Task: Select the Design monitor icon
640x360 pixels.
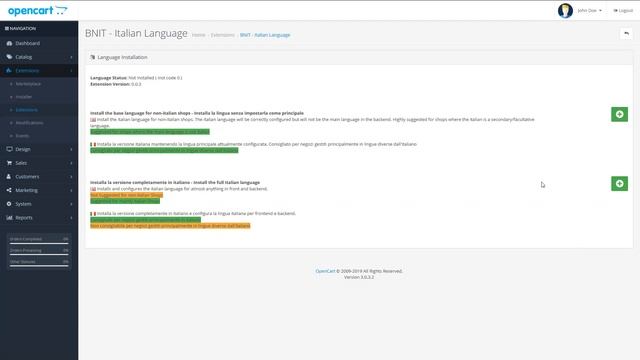Action: coord(9,149)
